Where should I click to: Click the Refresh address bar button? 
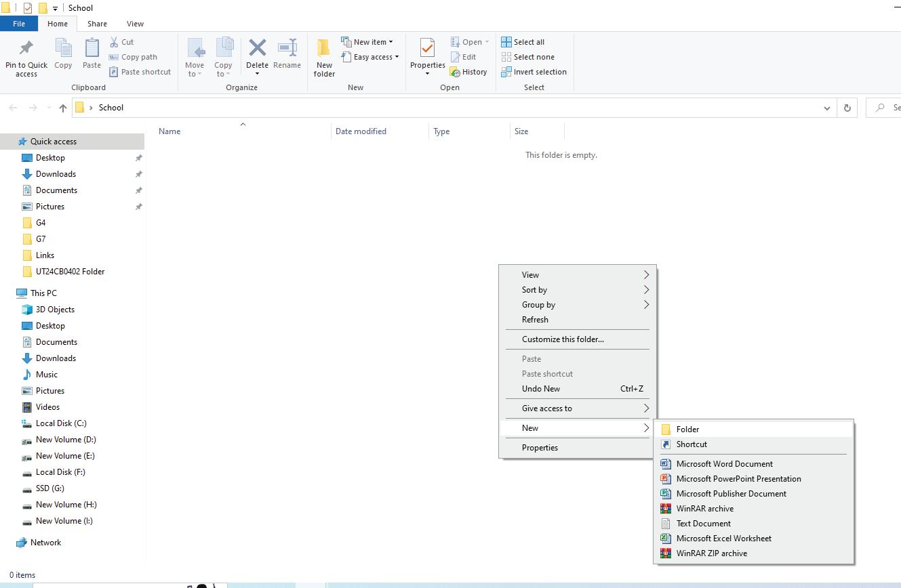click(x=847, y=108)
